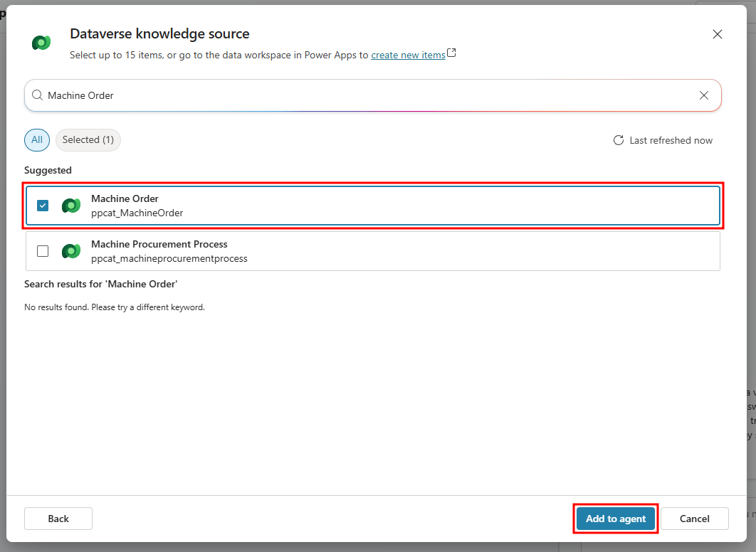Screen dimensions: 756x552
Task: Click the Machine Procurement Process title
Action: coord(159,244)
